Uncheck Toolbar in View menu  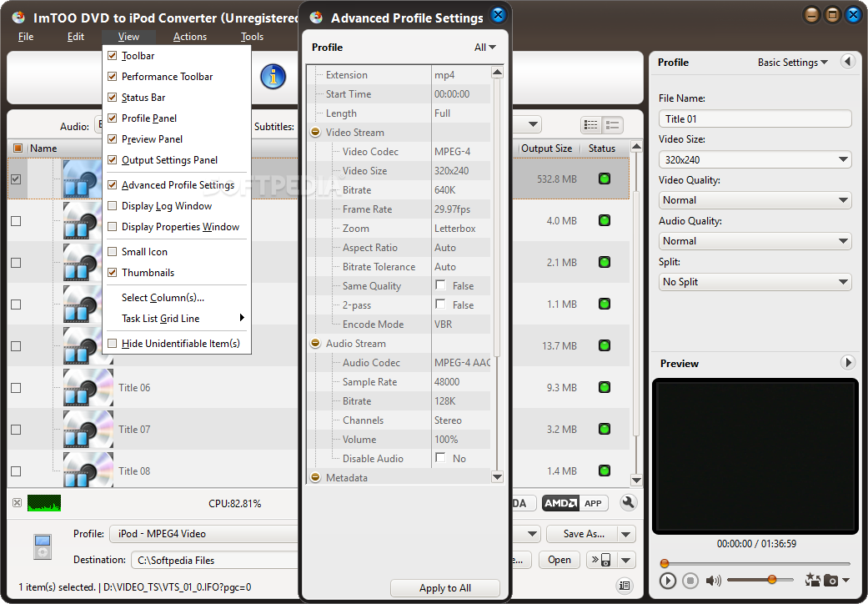(112, 55)
